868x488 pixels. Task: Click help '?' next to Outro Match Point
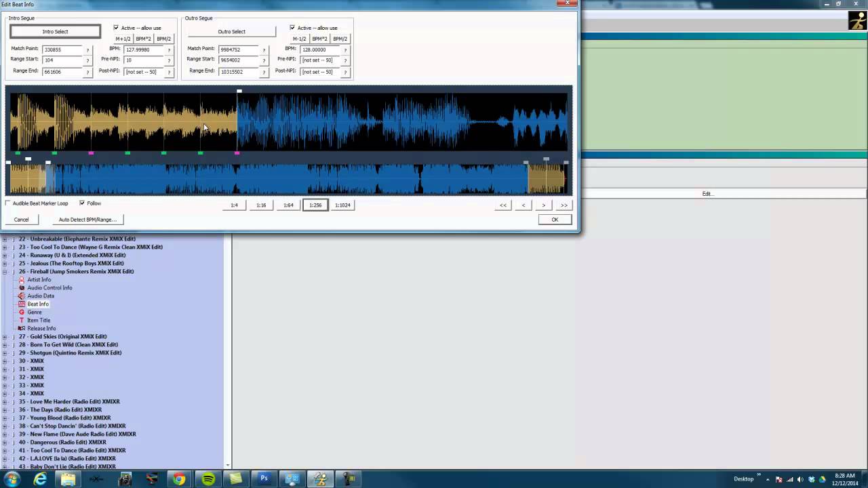click(x=264, y=49)
